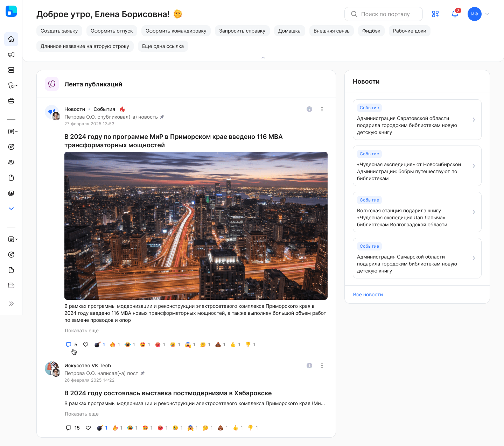Select the announcements megaphone icon
The width and height of the screenshot is (504, 446).
(11, 55)
